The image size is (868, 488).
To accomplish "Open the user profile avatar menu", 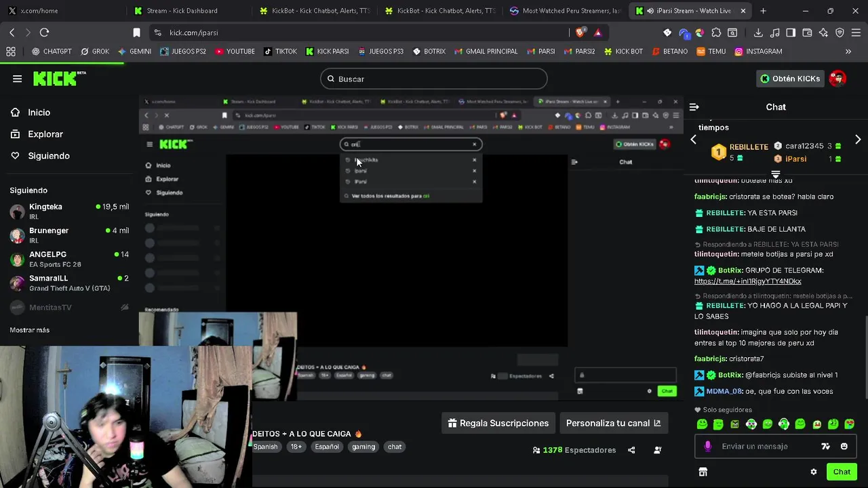I will (x=837, y=79).
